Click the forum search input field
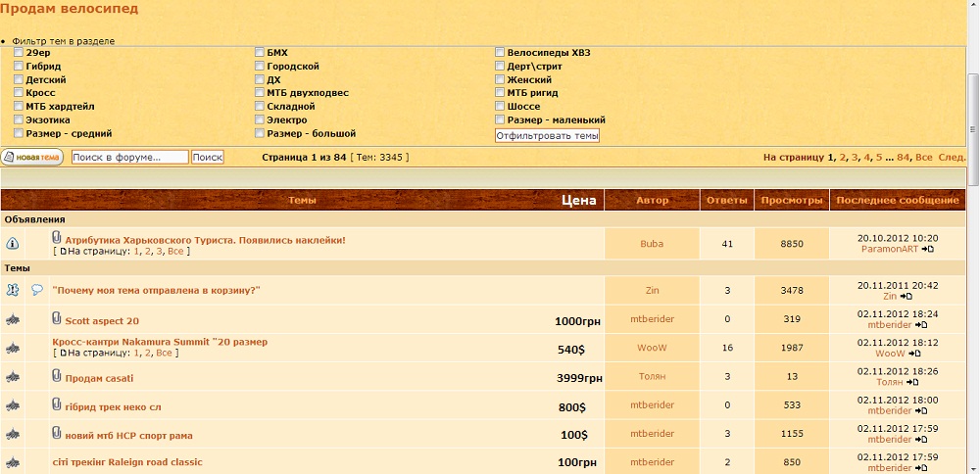 (x=129, y=157)
